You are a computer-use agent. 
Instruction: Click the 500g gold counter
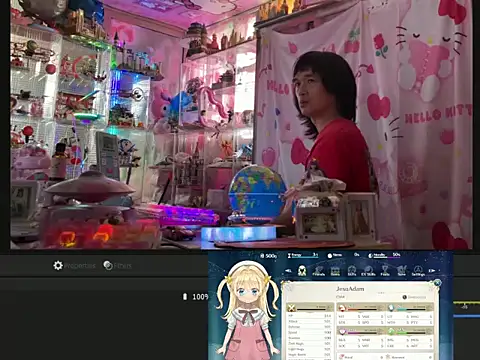click(268, 256)
